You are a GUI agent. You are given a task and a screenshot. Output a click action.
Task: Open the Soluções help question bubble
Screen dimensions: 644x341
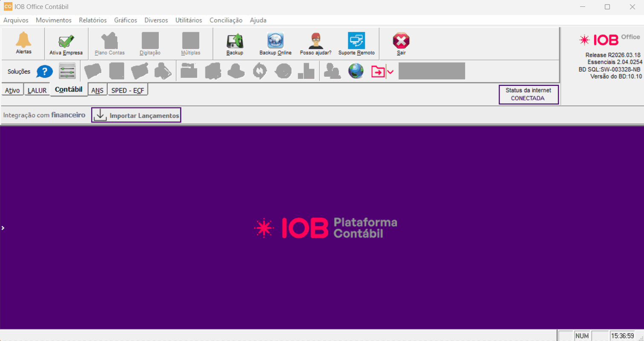pyautogui.click(x=44, y=72)
